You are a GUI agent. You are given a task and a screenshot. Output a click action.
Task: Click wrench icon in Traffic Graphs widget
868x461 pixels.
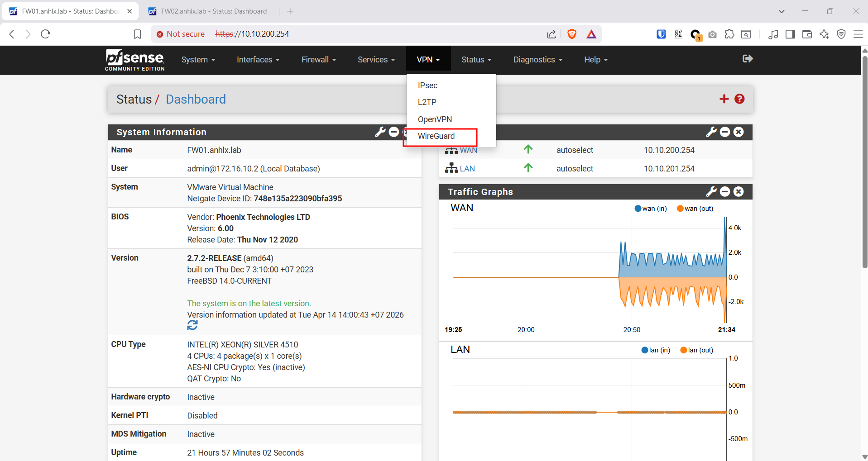(711, 192)
